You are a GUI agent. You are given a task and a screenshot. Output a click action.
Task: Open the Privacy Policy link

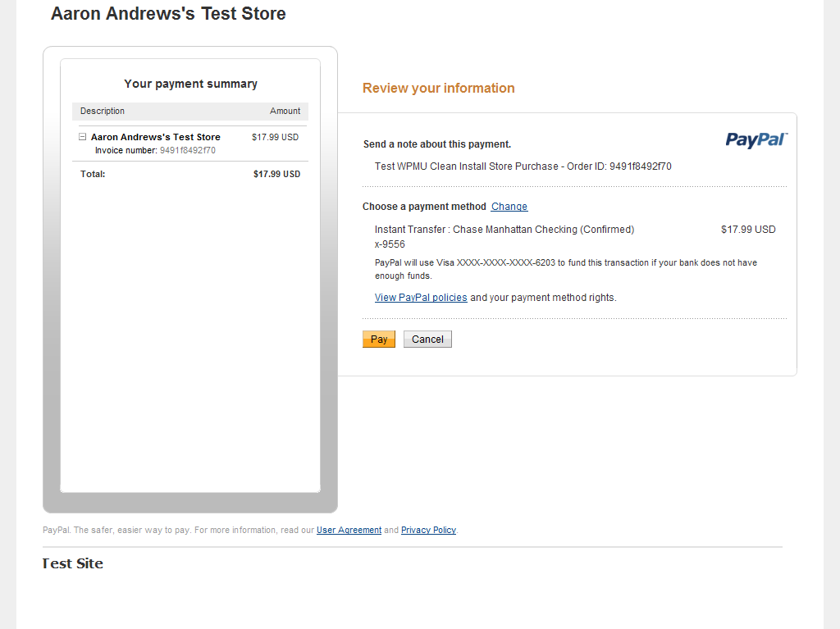428,531
